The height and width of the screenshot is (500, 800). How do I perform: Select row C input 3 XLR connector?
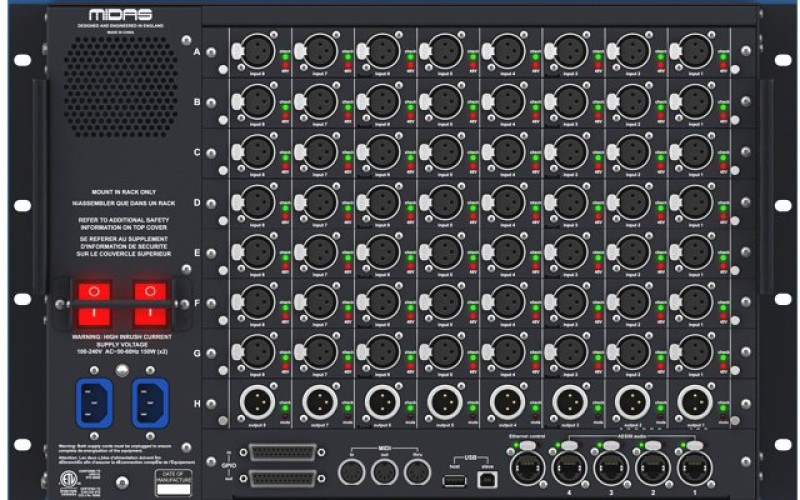coord(570,152)
